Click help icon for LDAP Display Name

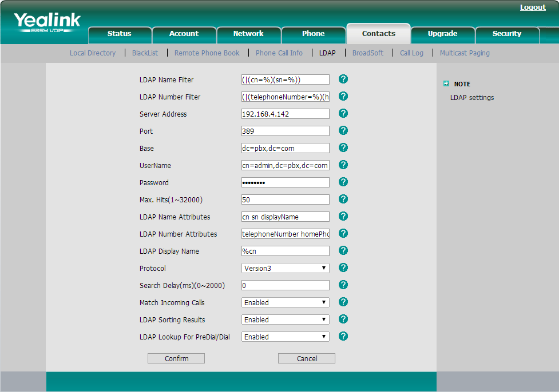(x=343, y=251)
